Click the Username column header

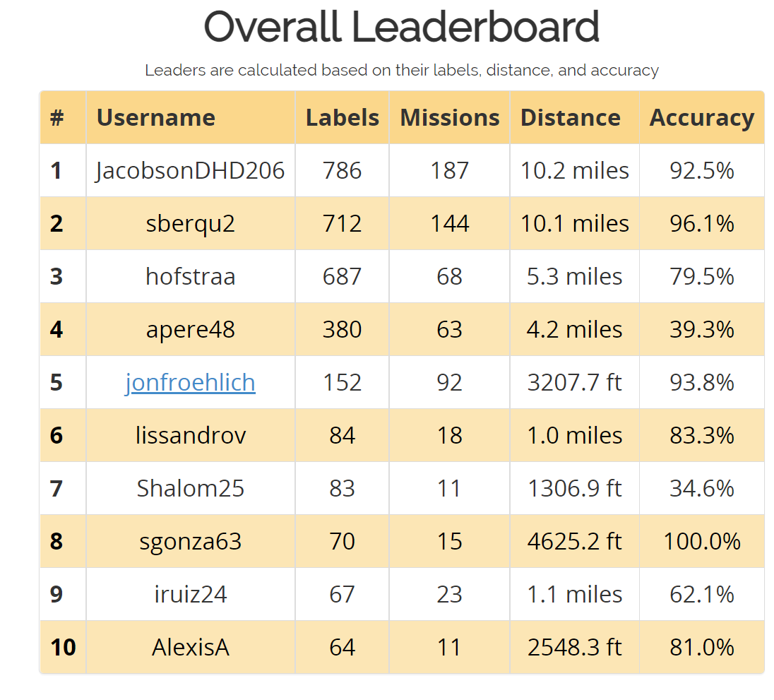(155, 117)
